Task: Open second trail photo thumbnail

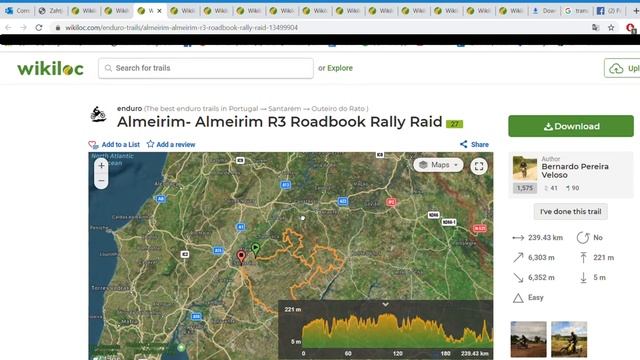Action: pyautogui.click(x=569, y=339)
